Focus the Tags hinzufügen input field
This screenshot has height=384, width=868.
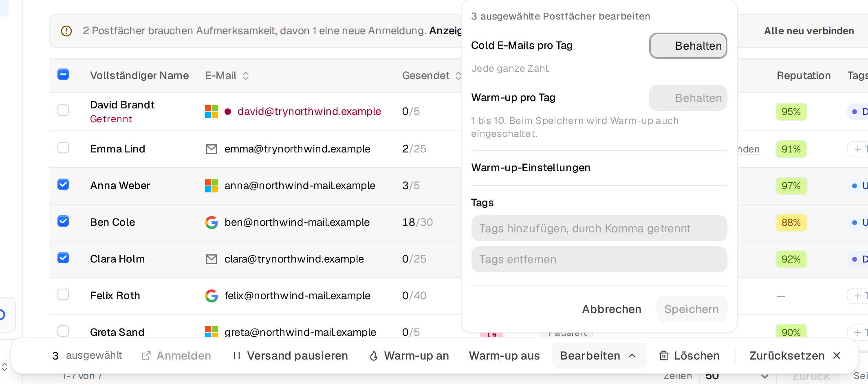click(x=599, y=229)
